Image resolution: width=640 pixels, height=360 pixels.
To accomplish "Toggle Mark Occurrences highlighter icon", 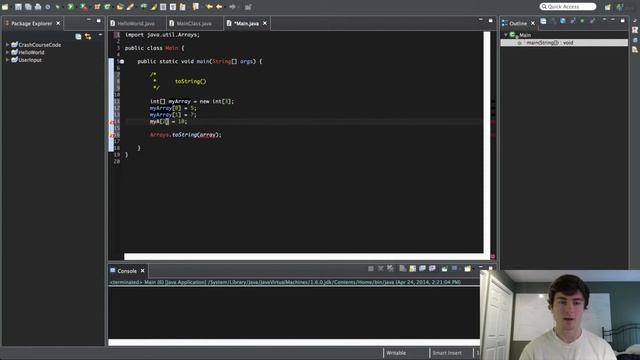I will coord(153,7).
